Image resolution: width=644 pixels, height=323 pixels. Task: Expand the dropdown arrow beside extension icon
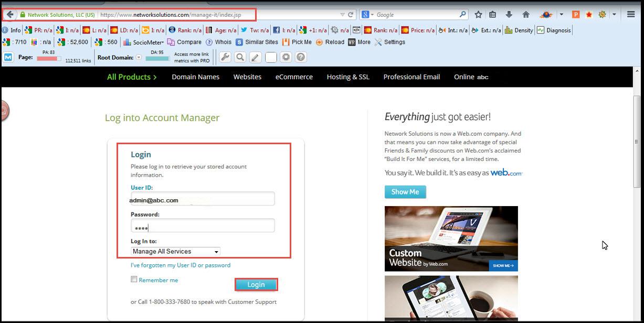561,15
